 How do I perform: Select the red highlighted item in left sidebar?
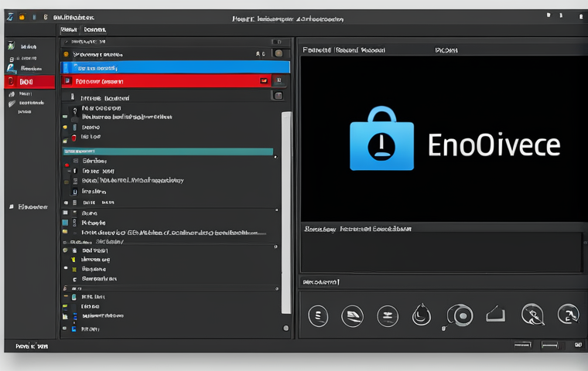click(x=29, y=82)
